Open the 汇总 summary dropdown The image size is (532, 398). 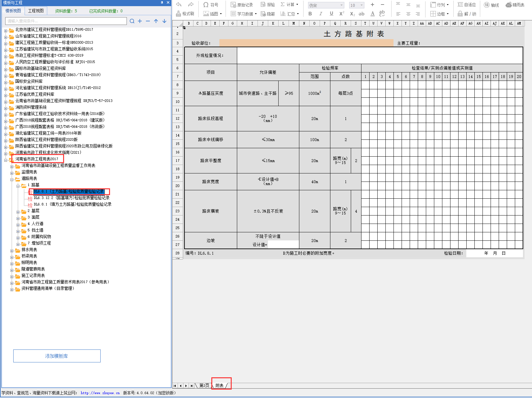click(x=290, y=14)
